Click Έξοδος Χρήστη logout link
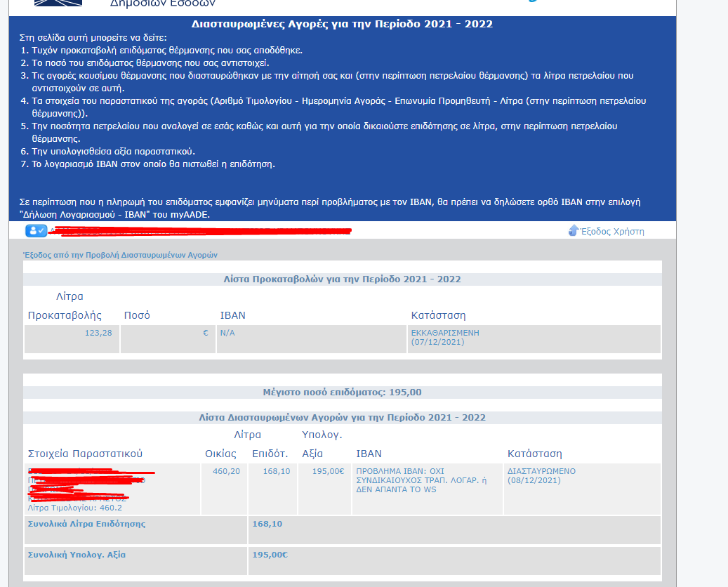The height and width of the screenshot is (587, 728). point(612,231)
